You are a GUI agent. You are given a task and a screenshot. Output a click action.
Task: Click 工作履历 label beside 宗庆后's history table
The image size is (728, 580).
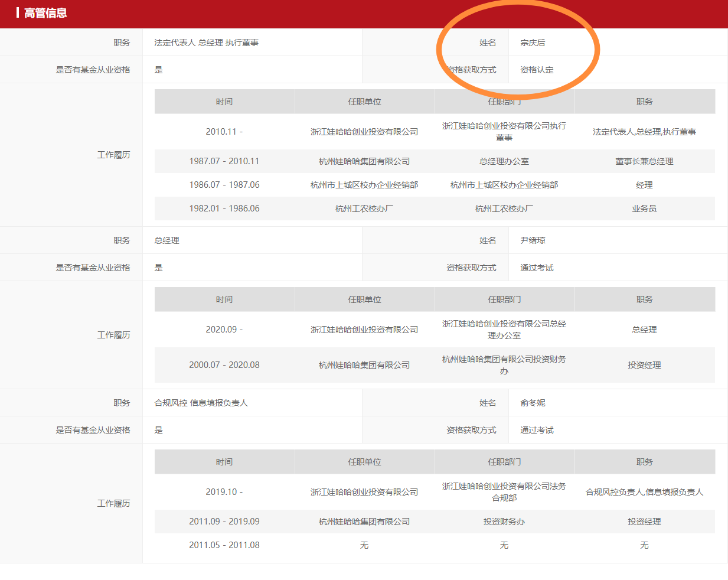pos(113,155)
